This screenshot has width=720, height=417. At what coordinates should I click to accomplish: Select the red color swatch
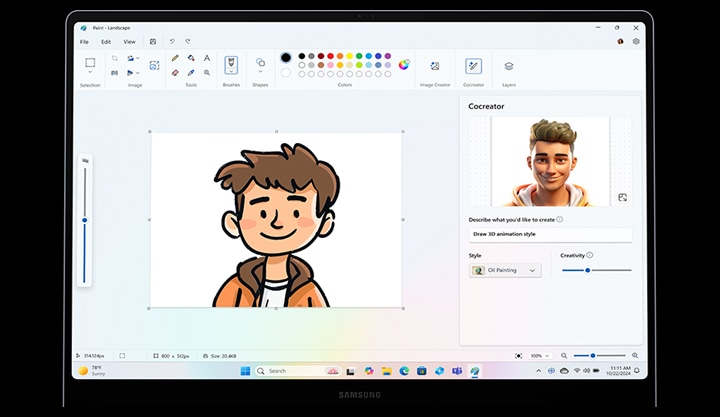tap(331, 56)
